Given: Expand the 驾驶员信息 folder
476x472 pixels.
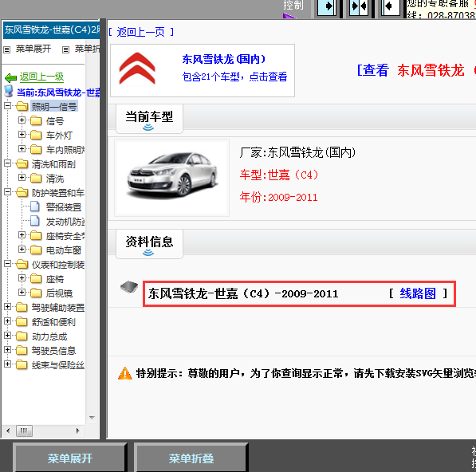Looking at the screenshot, I should [8, 350].
